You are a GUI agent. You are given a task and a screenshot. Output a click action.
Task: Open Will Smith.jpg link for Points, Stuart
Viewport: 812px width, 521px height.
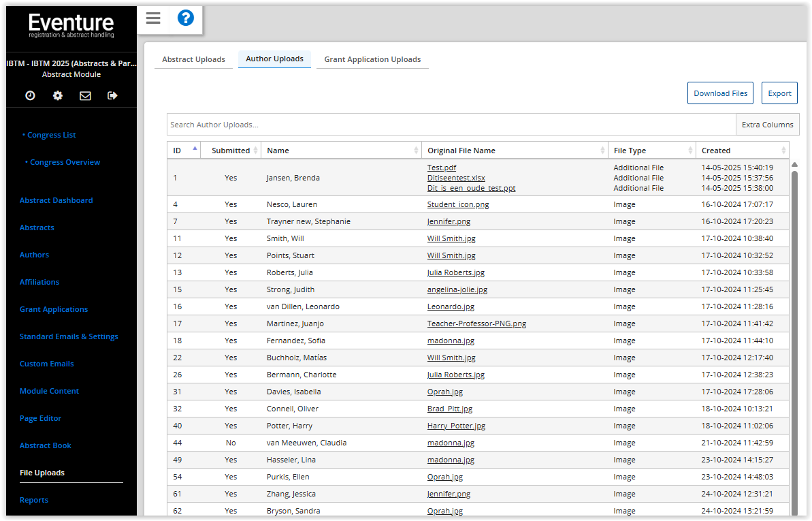click(x=451, y=255)
